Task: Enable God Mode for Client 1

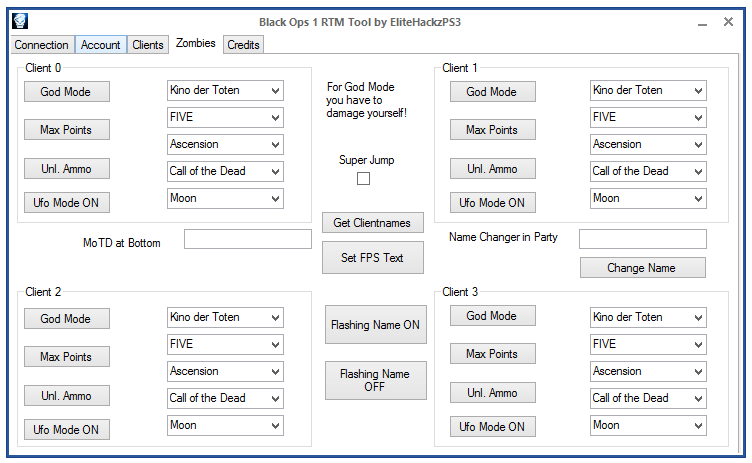Action: point(493,91)
